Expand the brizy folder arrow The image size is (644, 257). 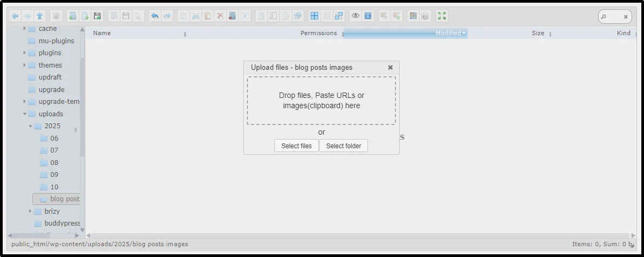(x=30, y=211)
